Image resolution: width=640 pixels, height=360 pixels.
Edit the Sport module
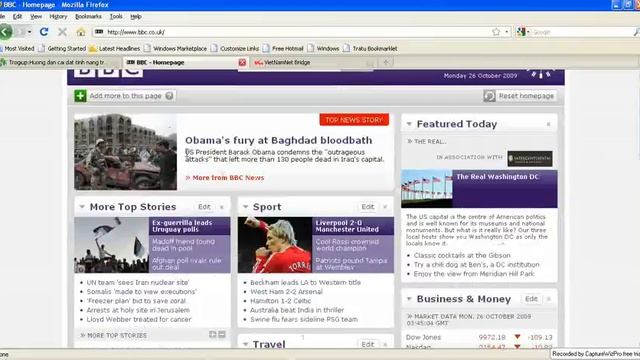point(367,207)
